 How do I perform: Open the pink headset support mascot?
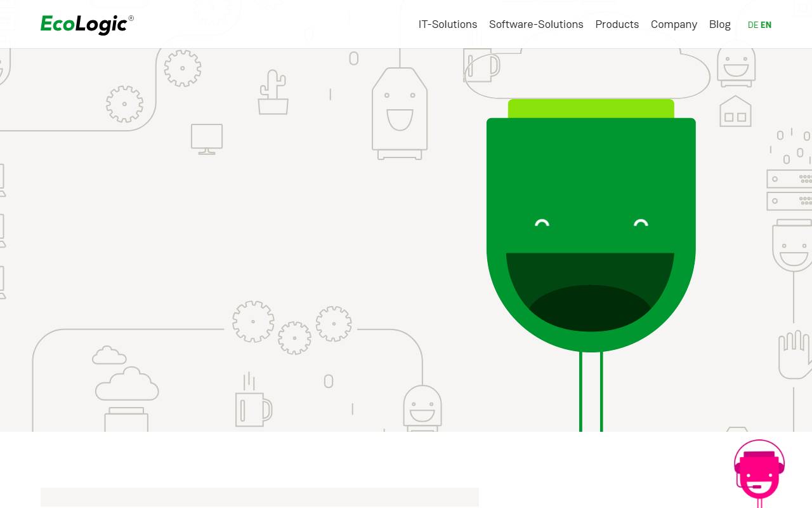[x=759, y=473]
